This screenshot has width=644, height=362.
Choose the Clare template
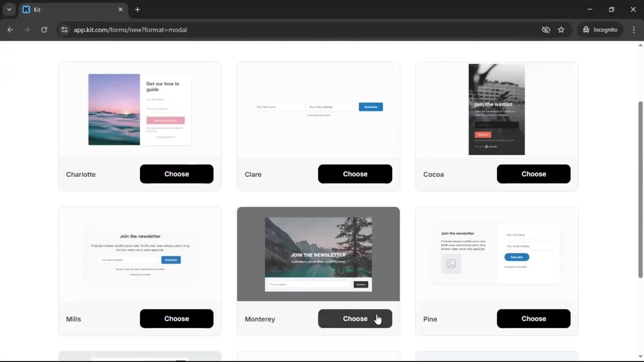355,174
